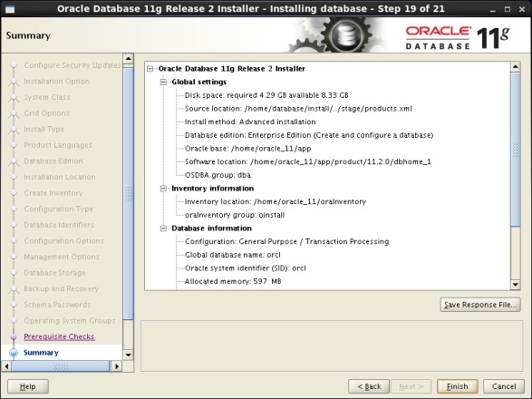
Task: Go back with the Back button
Action: [369, 386]
